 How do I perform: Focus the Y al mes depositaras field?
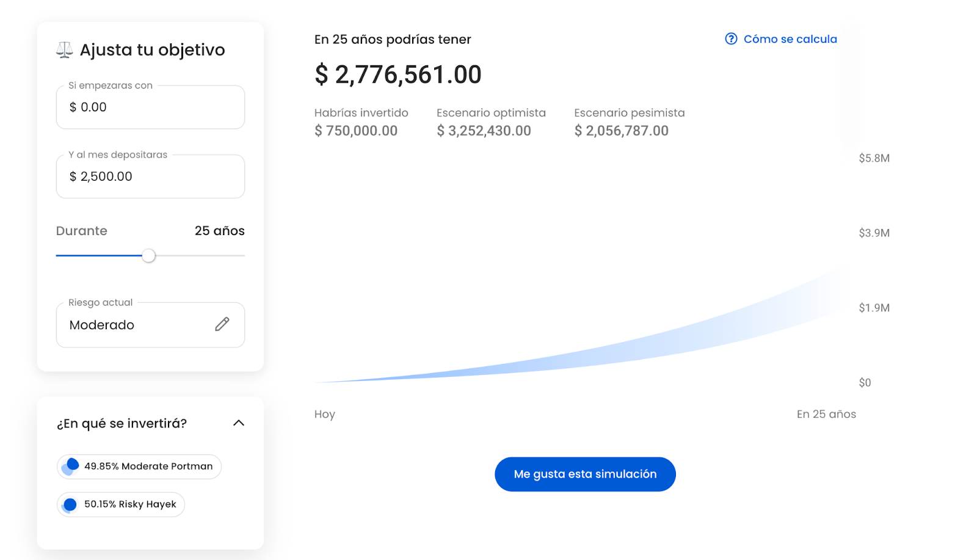150,176
